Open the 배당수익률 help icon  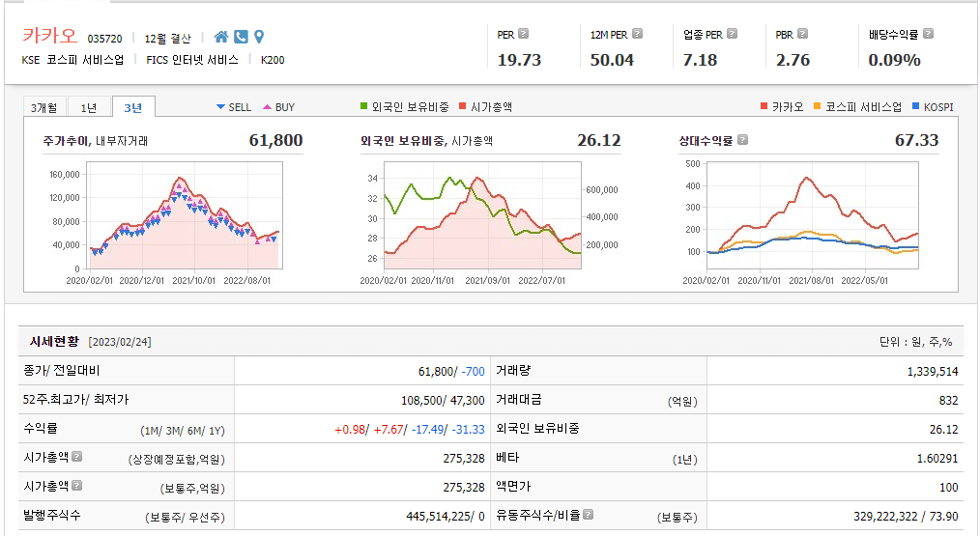tap(928, 34)
